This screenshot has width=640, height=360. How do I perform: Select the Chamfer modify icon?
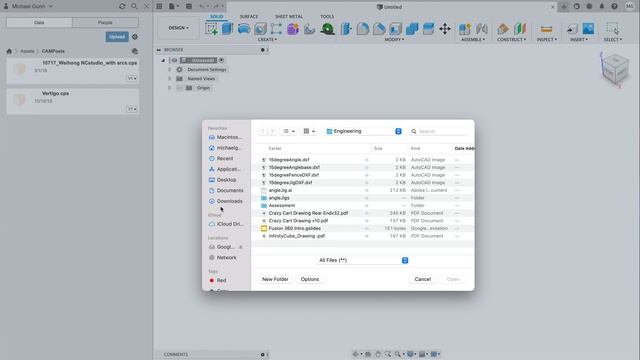pos(379,29)
